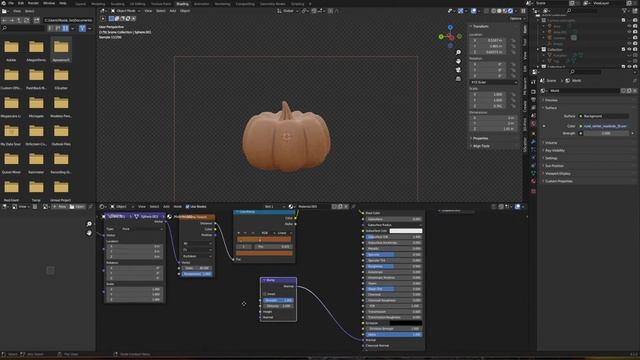This screenshot has height=360, width=640.
Task: Click the zoom icon in image editor
Action: (89, 224)
